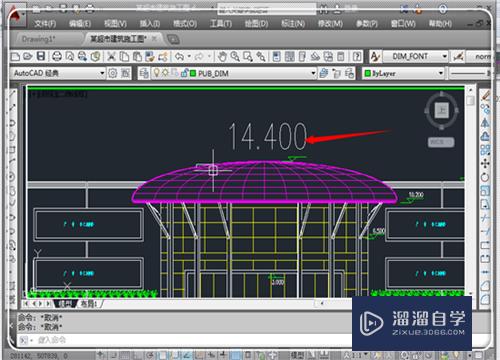Select the Move tool in right toolbar
The image size is (500, 360).
(485, 163)
